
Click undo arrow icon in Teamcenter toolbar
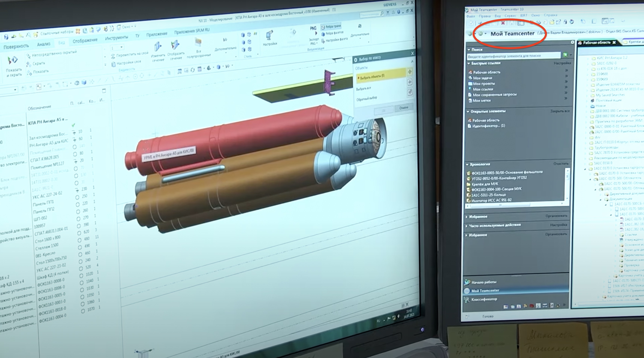(x=583, y=21)
